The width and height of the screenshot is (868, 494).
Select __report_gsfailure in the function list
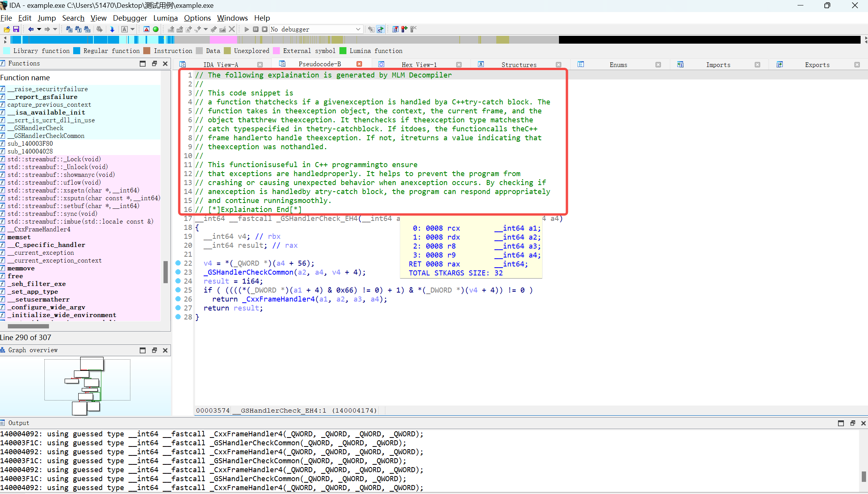coord(42,97)
